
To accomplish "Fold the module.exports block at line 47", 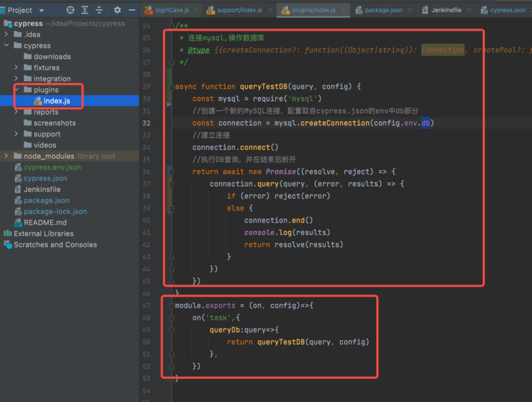I will point(172,305).
